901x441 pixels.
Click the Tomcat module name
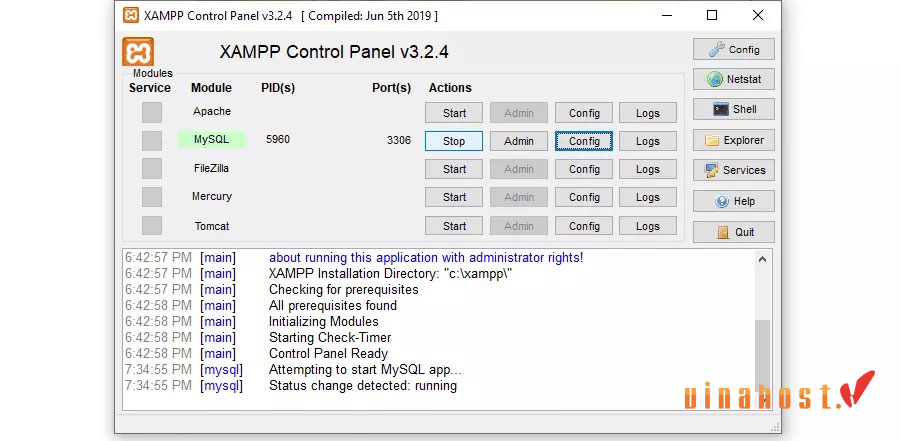(211, 226)
